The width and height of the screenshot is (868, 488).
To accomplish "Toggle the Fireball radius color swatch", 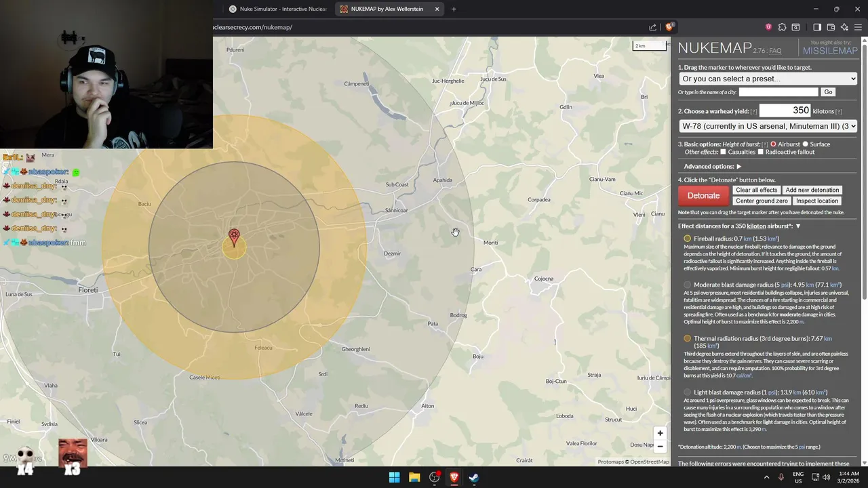I will [688, 239].
